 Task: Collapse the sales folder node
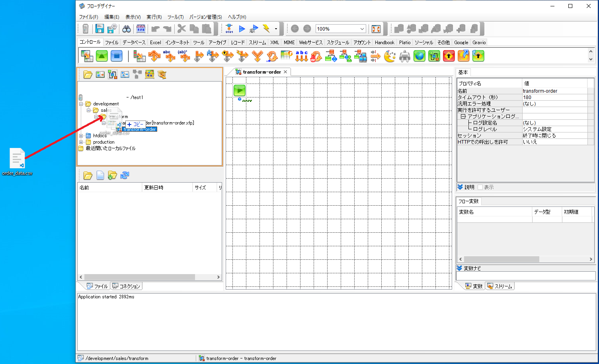[89, 110]
